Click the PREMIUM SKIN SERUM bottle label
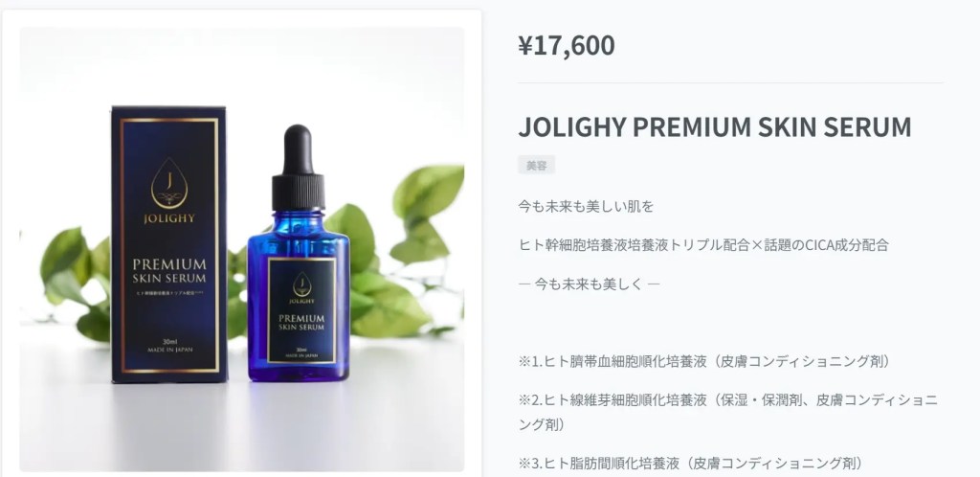The width and height of the screenshot is (980, 477). pyautogui.click(x=301, y=310)
